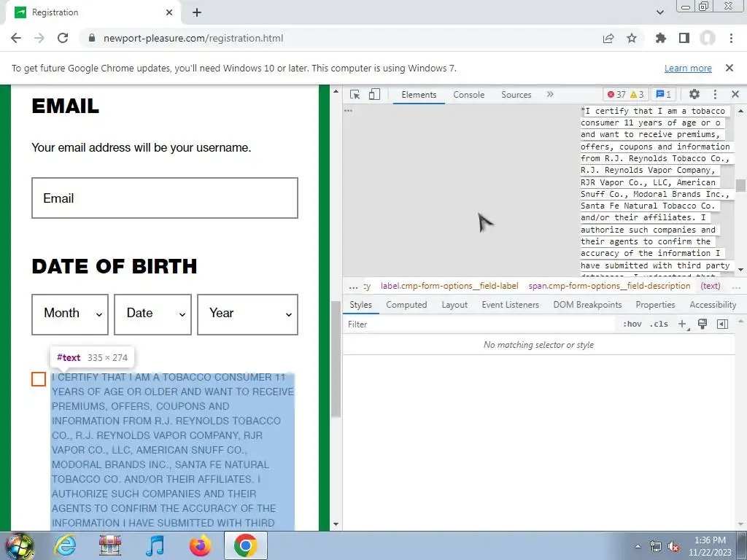Close the DevTools panel

point(735,94)
